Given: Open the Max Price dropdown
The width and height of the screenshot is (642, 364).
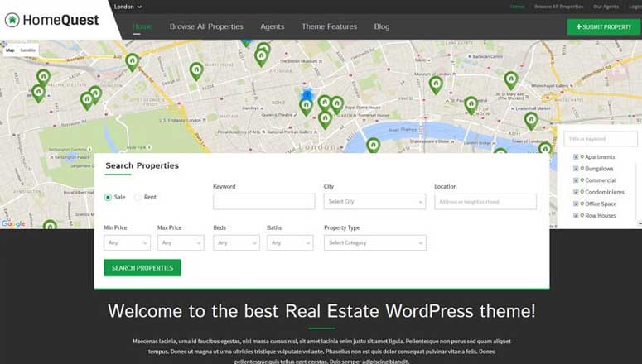Looking at the screenshot, I should pos(181,242).
